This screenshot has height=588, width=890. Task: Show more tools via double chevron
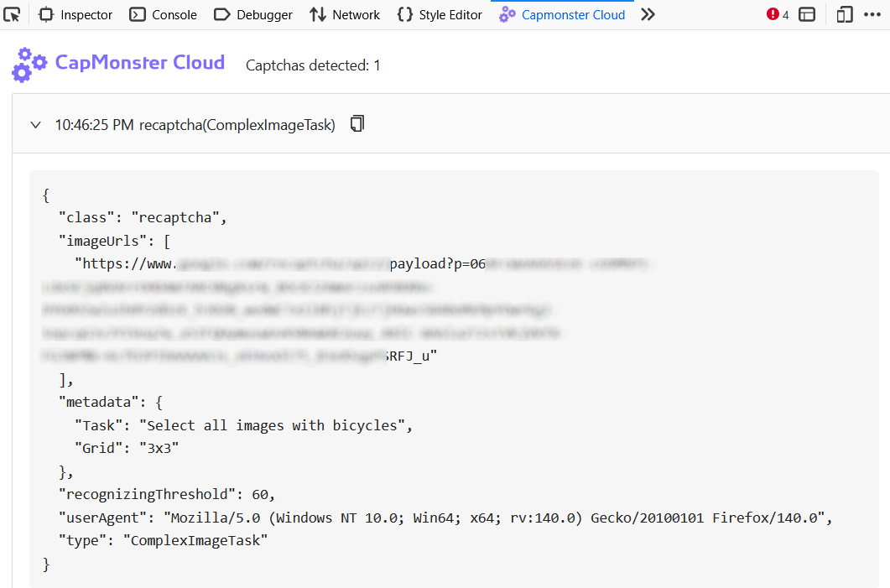648,14
